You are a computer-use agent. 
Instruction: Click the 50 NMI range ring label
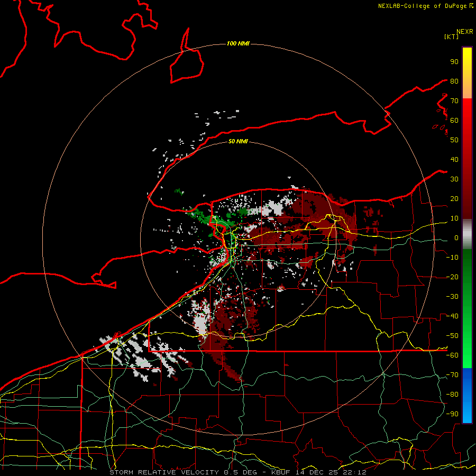point(238,141)
